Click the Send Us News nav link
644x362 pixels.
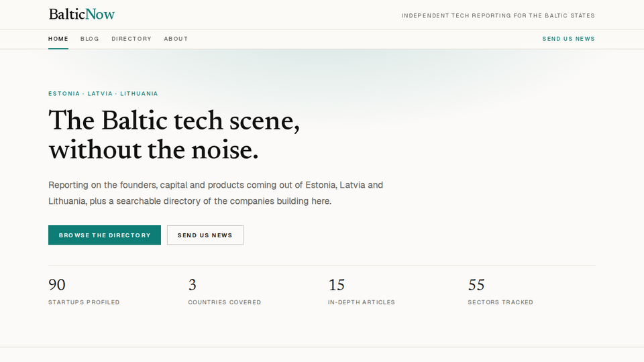[568, 39]
